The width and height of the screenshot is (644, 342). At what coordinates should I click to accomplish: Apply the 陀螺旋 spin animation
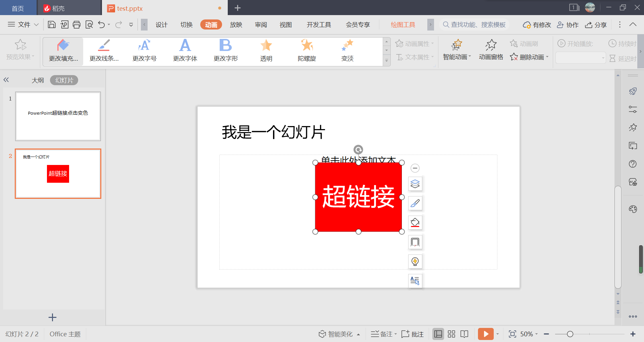[307, 51]
